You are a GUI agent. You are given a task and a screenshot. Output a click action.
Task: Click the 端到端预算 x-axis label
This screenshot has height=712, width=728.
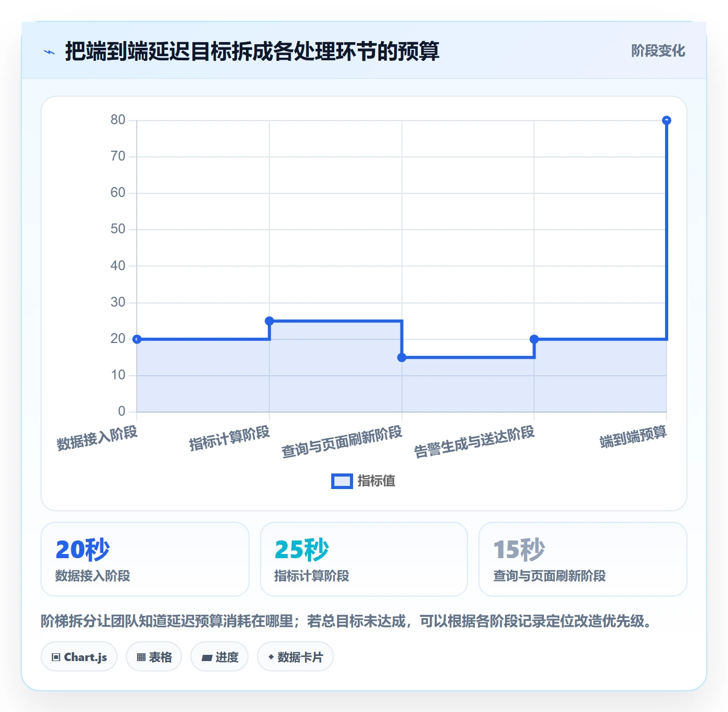[x=633, y=437]
